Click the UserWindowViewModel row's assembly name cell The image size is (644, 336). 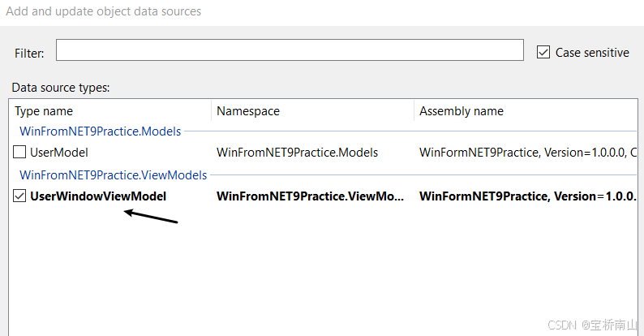(x=527, y=196)
